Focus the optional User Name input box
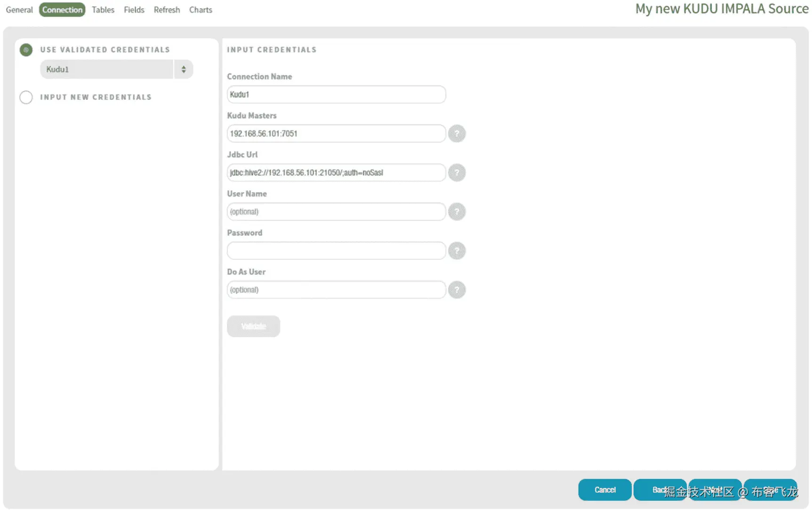This screenshot has width=812, height=512. (337, 212)
